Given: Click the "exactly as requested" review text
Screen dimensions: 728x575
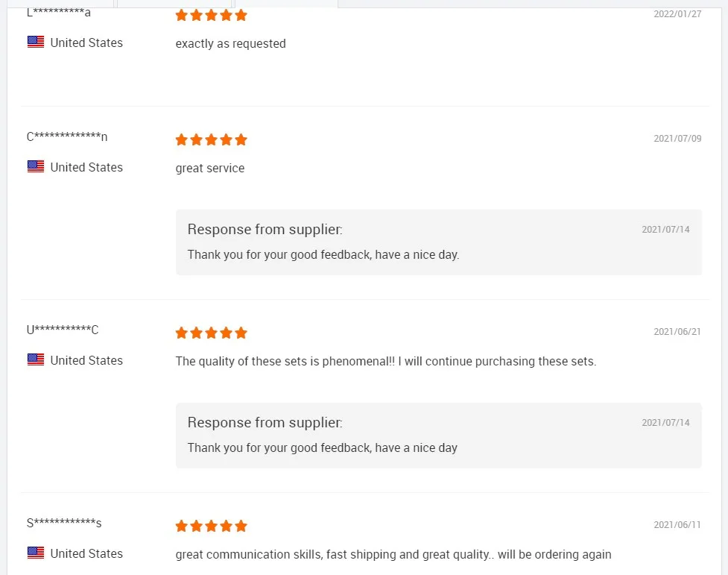Looking at the screenshot, I should tap(230, 43).
